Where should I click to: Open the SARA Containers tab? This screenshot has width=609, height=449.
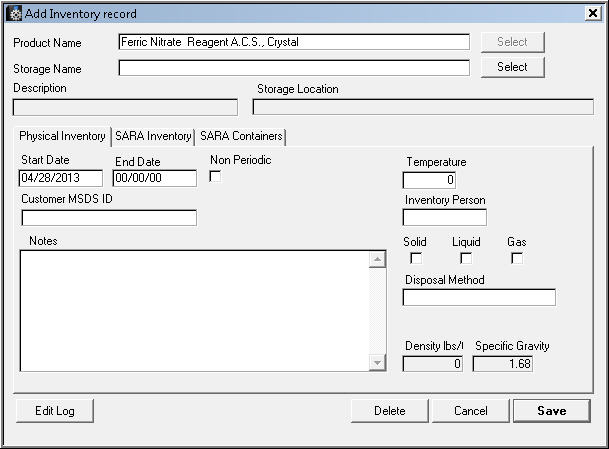(x=242, y=136)
